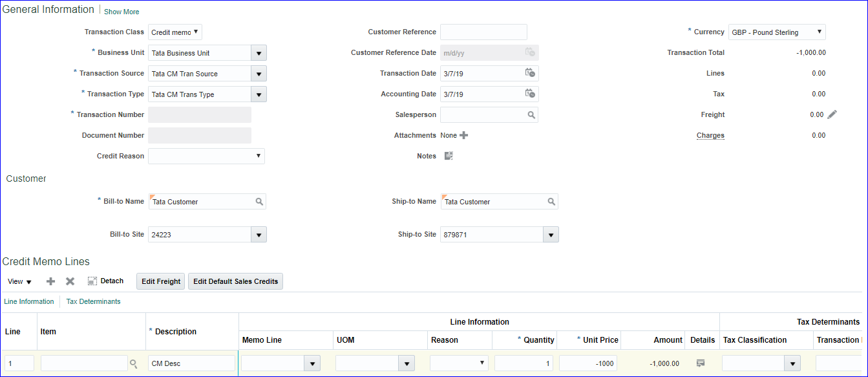Click the Transaction Date calendar icon

530,73
